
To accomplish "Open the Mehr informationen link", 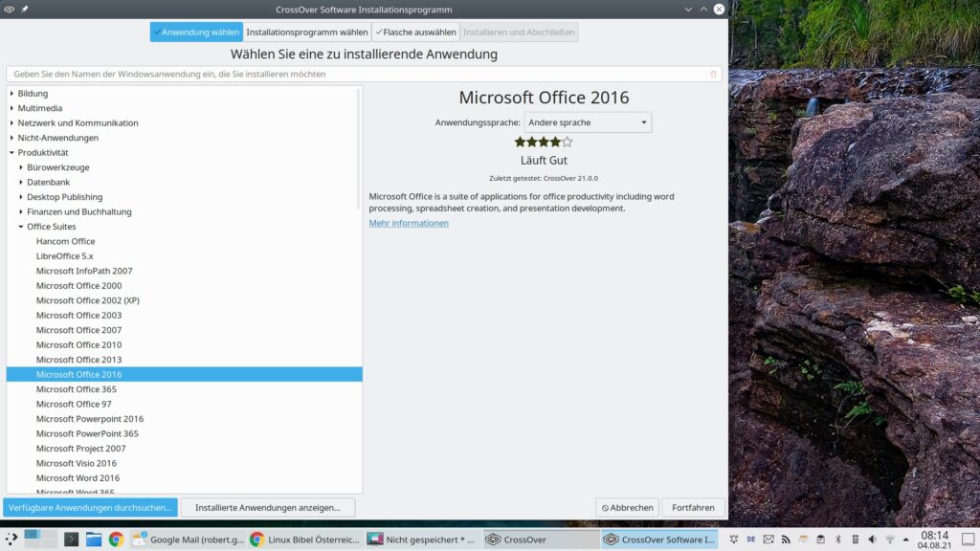I will (409, 223).
